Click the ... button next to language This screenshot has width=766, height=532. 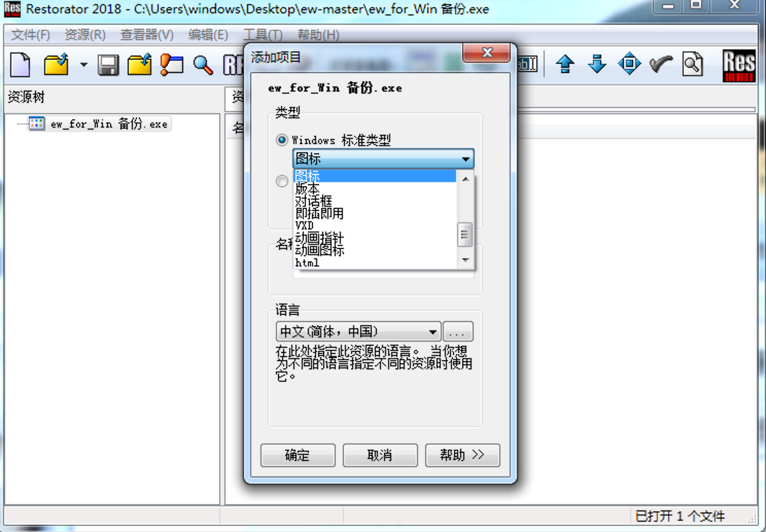click(x=458, y=332)
